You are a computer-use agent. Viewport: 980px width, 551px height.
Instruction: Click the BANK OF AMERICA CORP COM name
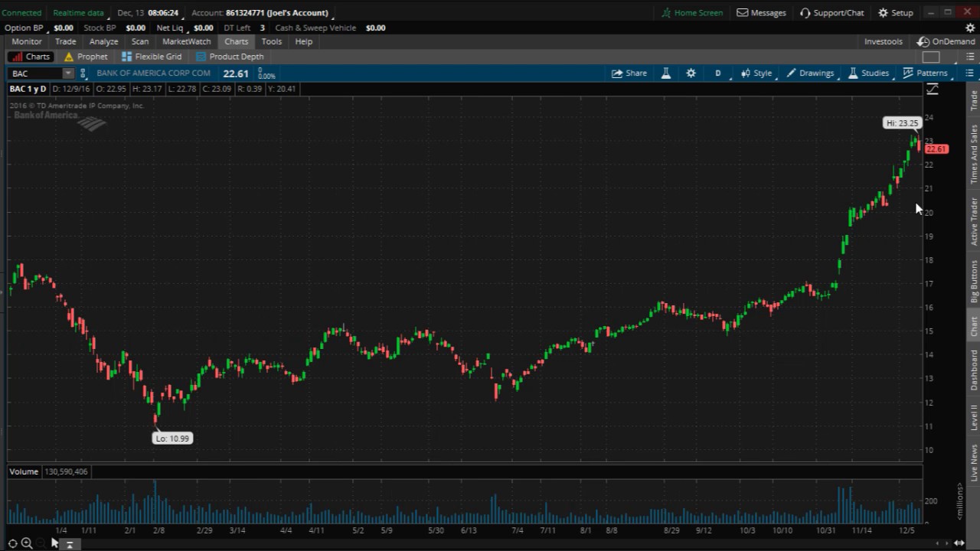click(x=153, y=73)
